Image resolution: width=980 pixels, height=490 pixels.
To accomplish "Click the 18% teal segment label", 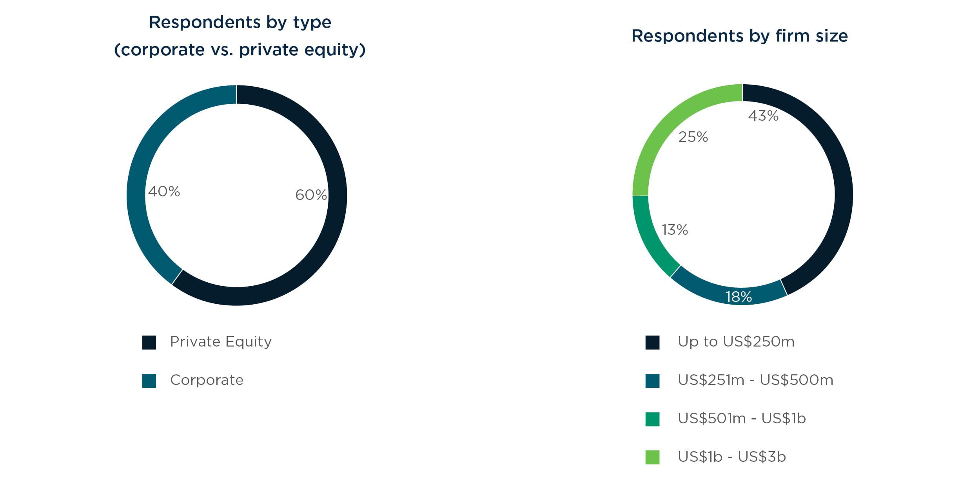I will (739, 297).
